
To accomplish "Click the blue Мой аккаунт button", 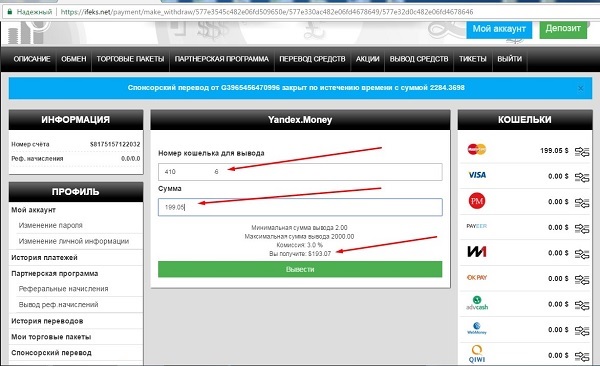I will coord(499,29).
